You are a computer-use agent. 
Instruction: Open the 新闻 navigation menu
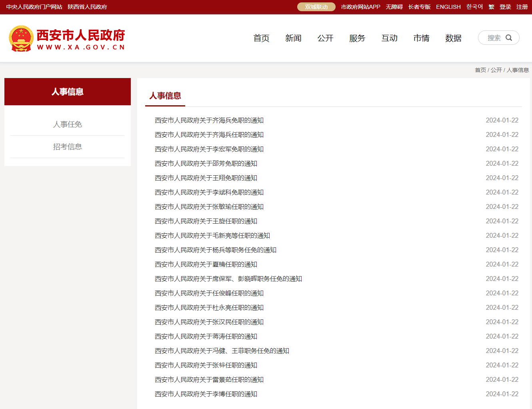(x=293, y=38)
